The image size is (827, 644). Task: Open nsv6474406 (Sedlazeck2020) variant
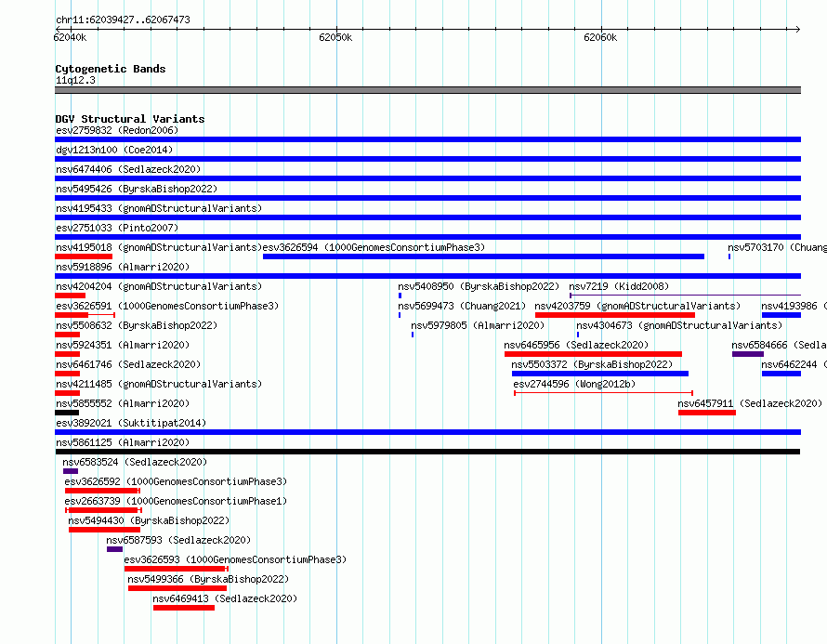[128, 169]
